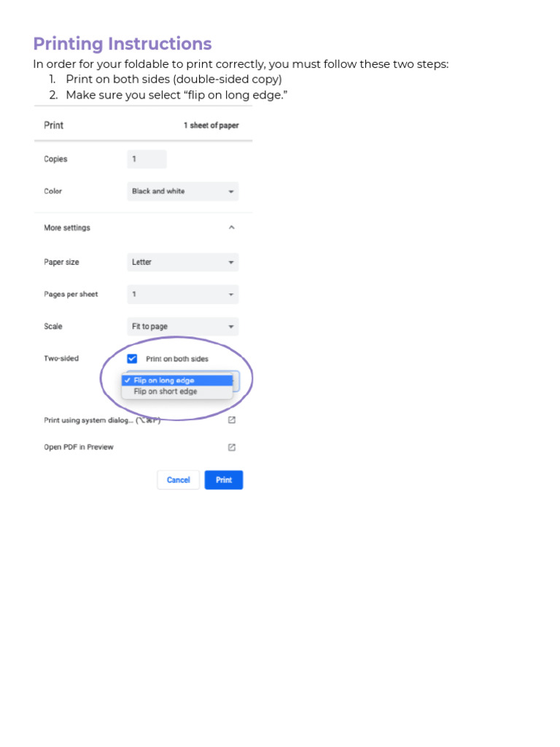560x747 pixels.
Task: Click the 1 sheet of paper summary text
Action: (211, 125)
